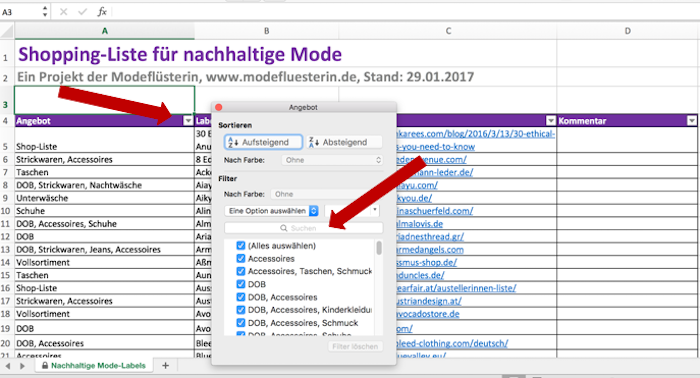The height and width of the screenshot is (378, 700).
Task: Select column B header
Action: point(267,31)
